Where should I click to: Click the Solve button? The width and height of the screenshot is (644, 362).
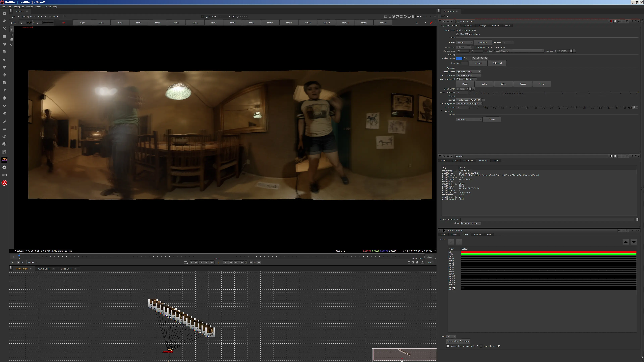tap(484, 84)
